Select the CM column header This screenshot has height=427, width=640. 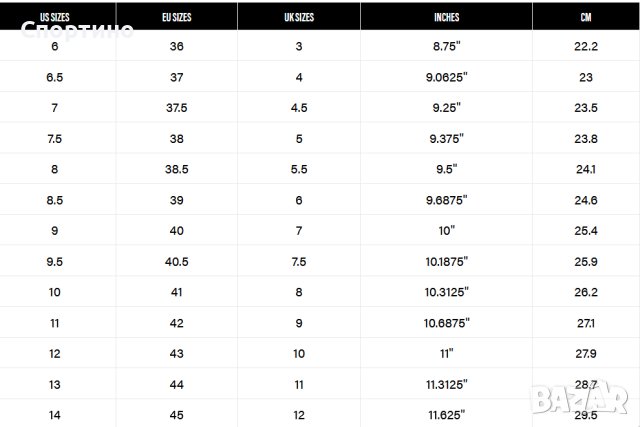pyautogui.click(x=585, y=17)
